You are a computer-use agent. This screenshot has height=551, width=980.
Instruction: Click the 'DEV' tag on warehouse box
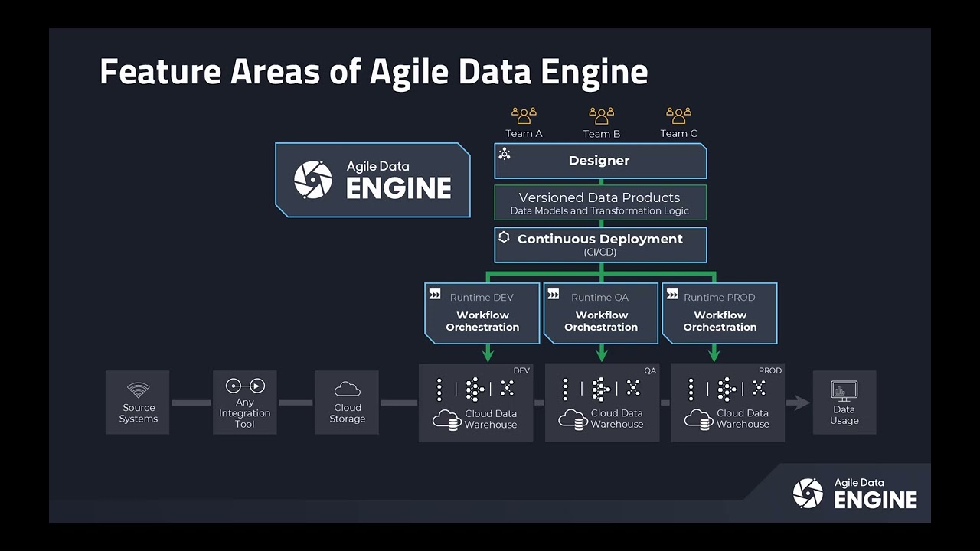(x=521, y=371)
